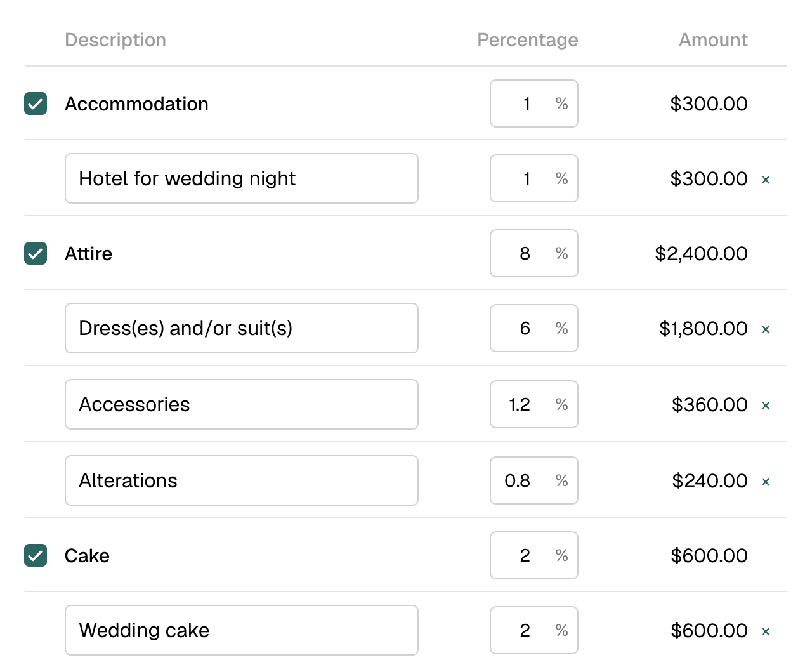
Task: Select the $240.00 Alterations amount
Action: click(x=710, y=480)
